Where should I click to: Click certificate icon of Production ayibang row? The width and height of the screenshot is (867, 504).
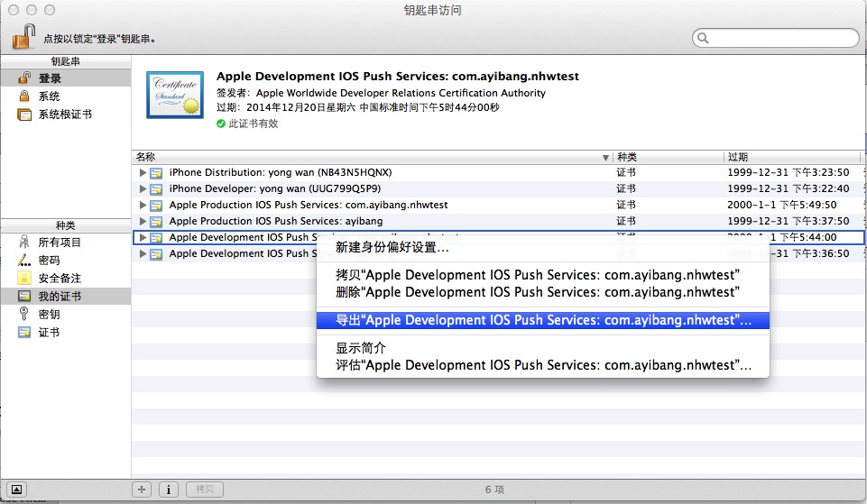[x=156, y=222]
